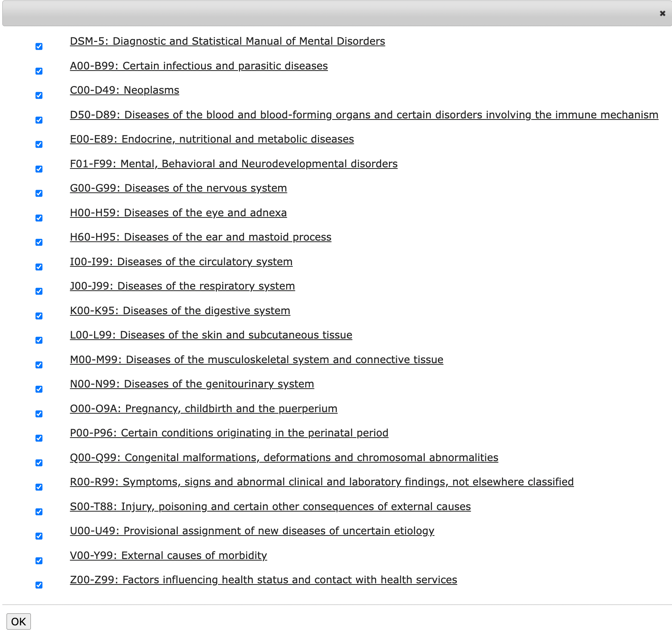This screenshot has height=640, width=672.
Task: Close the dialog with the X icon
Action: (x=662, y=13)
